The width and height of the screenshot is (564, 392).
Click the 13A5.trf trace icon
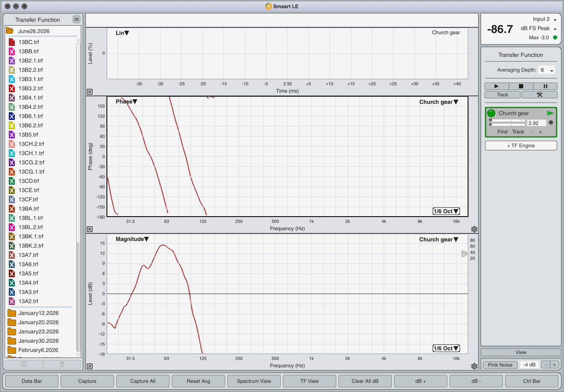coord(12,273)
